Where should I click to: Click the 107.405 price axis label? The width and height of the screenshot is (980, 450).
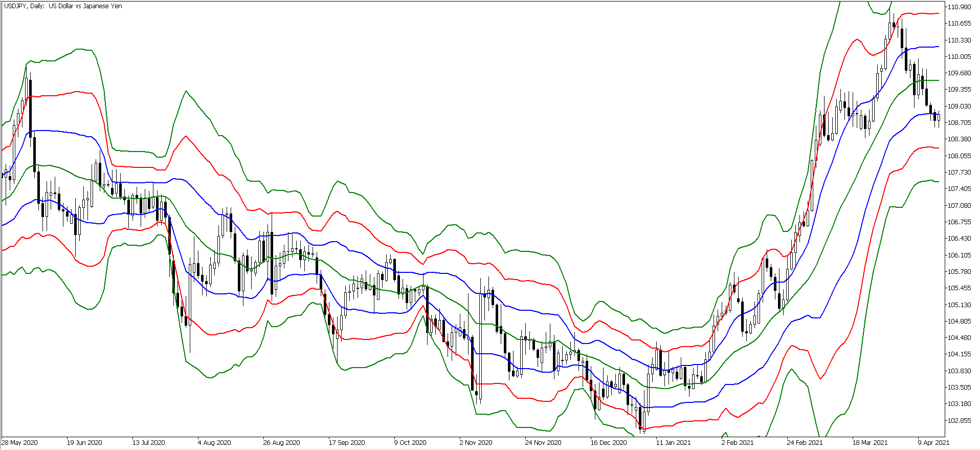[x=959, y=189]
